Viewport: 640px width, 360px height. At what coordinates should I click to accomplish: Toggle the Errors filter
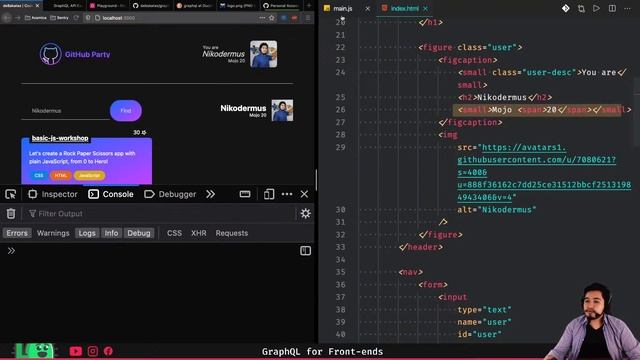click(x=17, y=233)
